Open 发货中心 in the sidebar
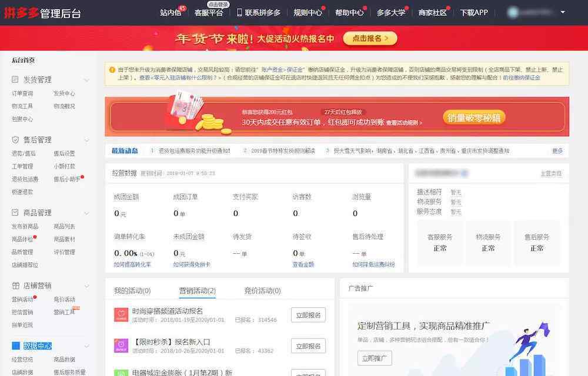The height and width of the screenshot is (376, 588). coord(64,93)
